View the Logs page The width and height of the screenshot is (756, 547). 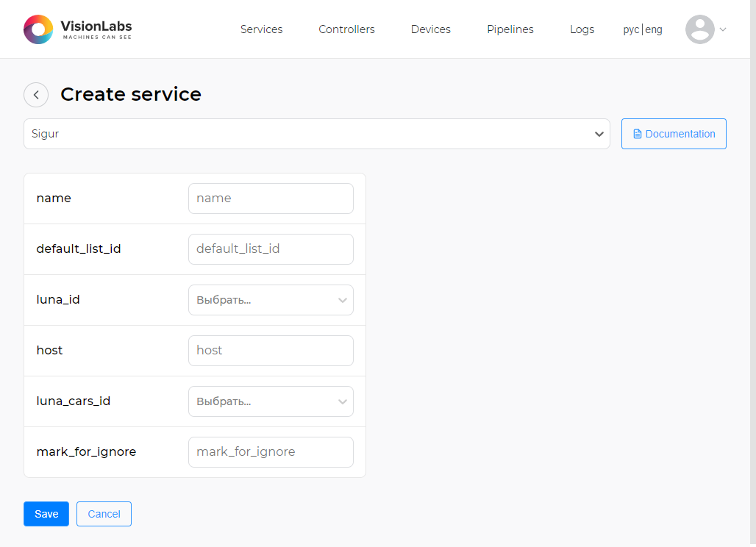click(582, 29)
